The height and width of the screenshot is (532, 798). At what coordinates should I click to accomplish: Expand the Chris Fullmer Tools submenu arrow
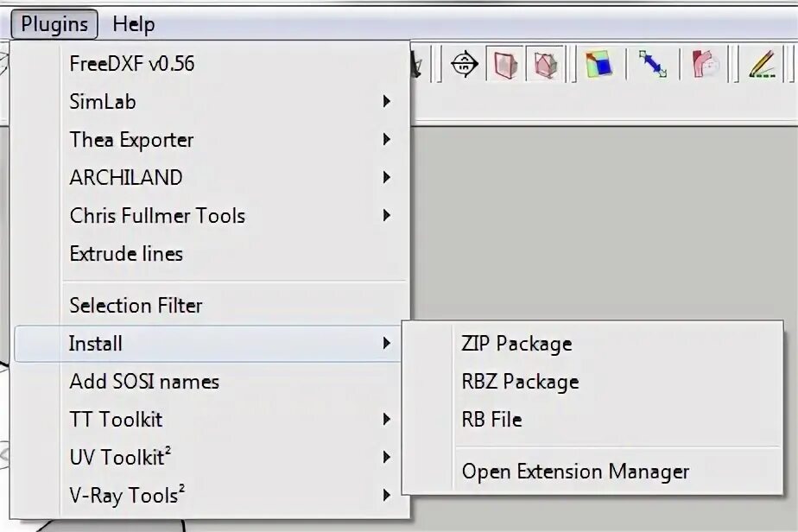click(x=387, y=215)
